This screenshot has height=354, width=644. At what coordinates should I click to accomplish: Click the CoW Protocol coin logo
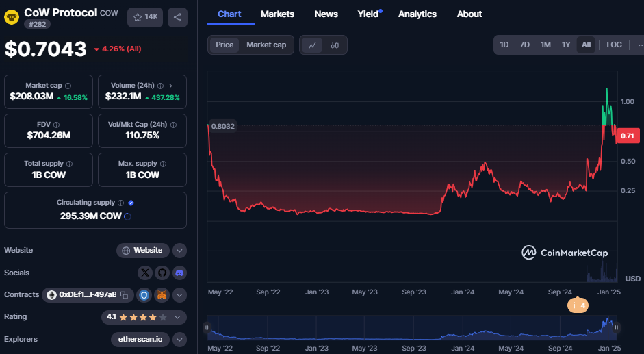[x=12, y=17]
